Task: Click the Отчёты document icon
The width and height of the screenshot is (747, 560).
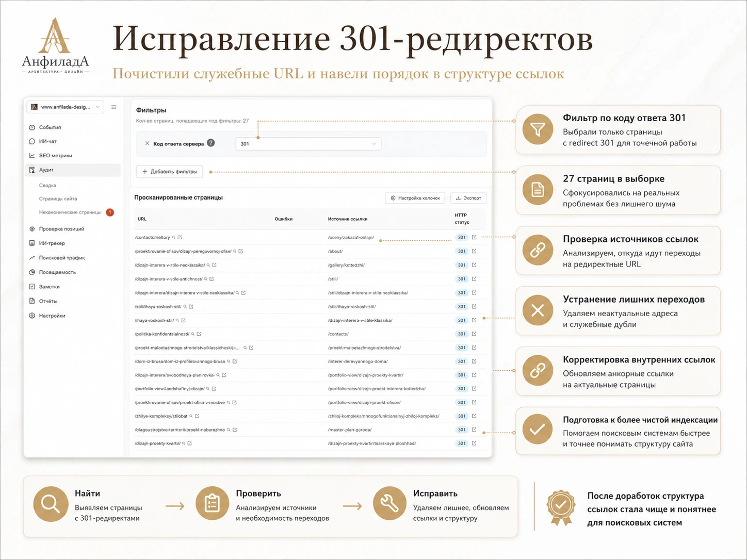Action: (x=32, y=301)
